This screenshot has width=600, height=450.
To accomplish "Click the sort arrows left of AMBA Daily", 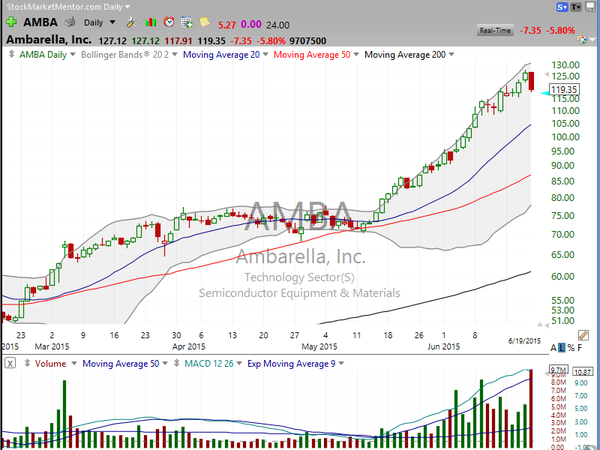I will (11, 54).
